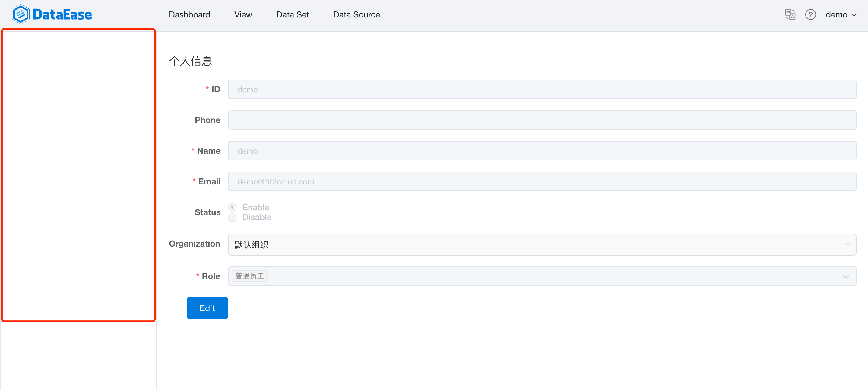868x390 pixels.
Task: Open the View menu item
Action: [x=243, y=14]
